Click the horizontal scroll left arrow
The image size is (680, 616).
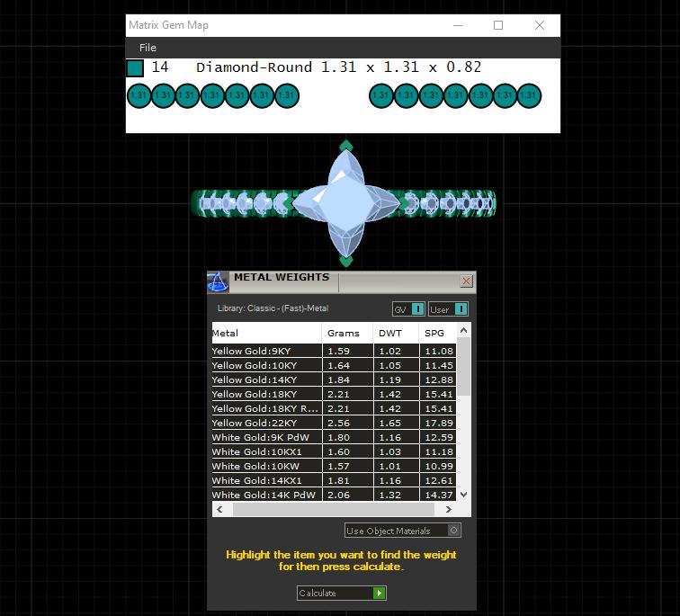pos(219,509)
